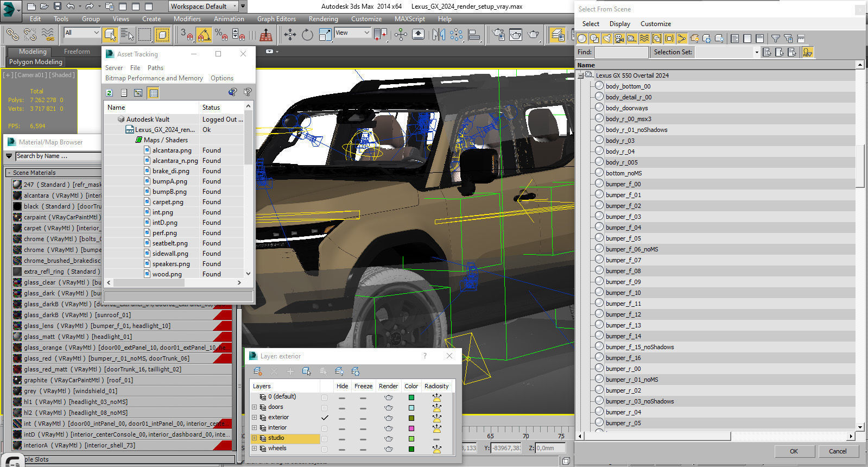The image size is (868, 467).
Task: Click Select Highlighted Objects in Layer dialog
Action: [307, 371]
